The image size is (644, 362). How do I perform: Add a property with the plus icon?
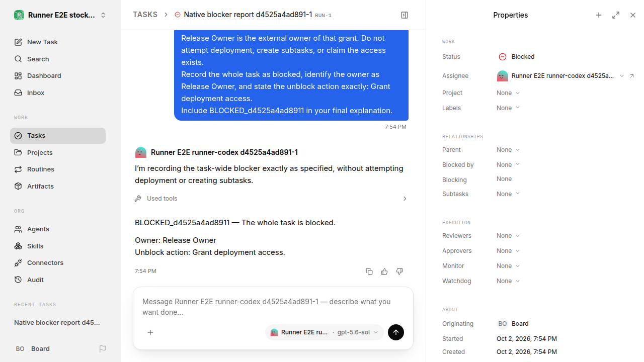pyautogui.click(x=599, y=15)
